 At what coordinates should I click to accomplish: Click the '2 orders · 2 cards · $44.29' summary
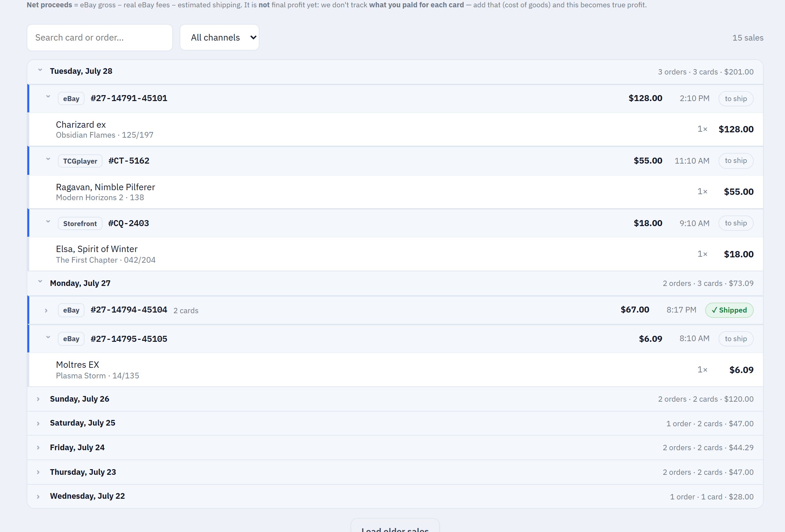tap(708, 448)
